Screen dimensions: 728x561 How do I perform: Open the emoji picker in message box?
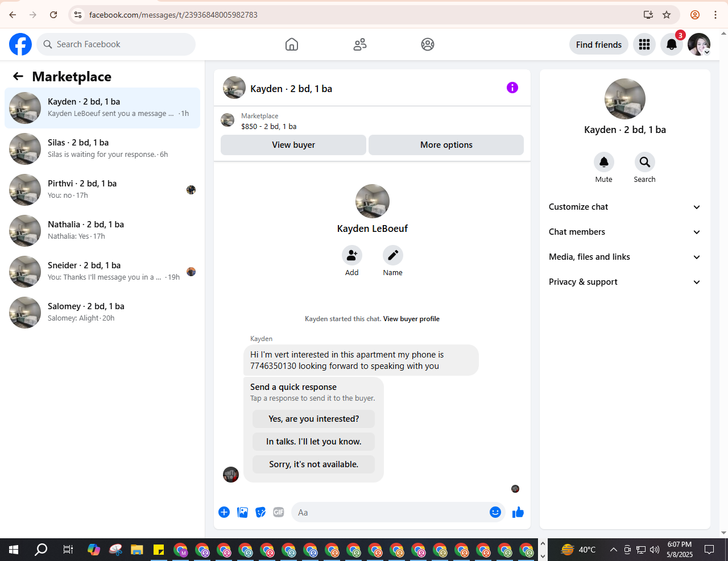495,512
